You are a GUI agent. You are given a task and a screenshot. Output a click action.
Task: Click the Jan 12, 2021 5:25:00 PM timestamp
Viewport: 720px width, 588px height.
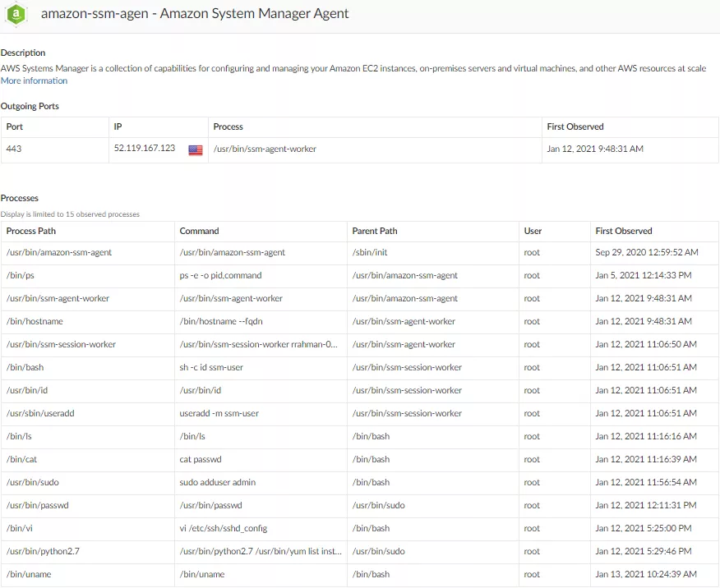[x=644, y=528]
